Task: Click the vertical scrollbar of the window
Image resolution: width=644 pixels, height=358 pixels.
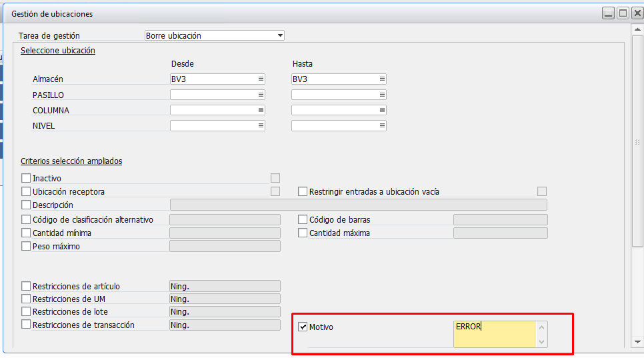Action: coord(637,141)
